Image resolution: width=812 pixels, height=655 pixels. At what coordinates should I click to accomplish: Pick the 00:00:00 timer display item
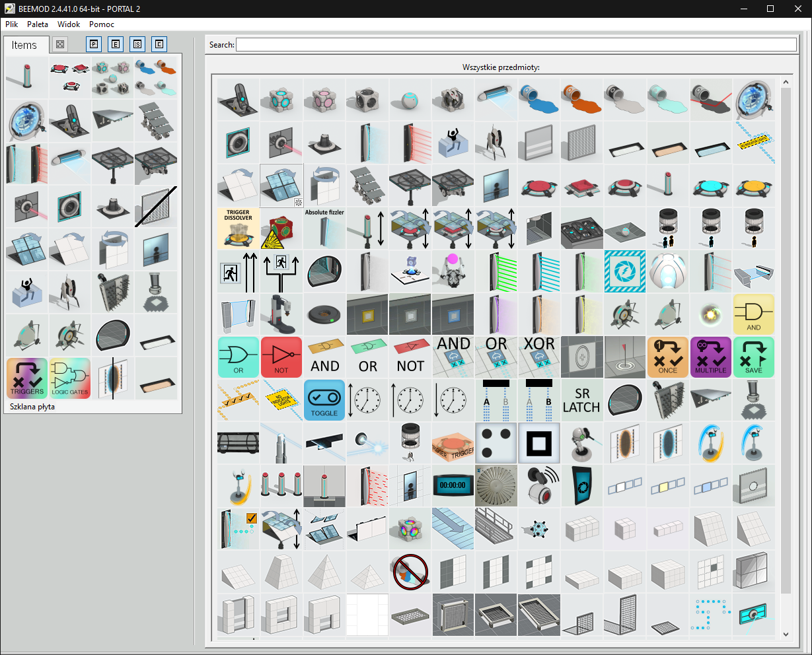453,486
